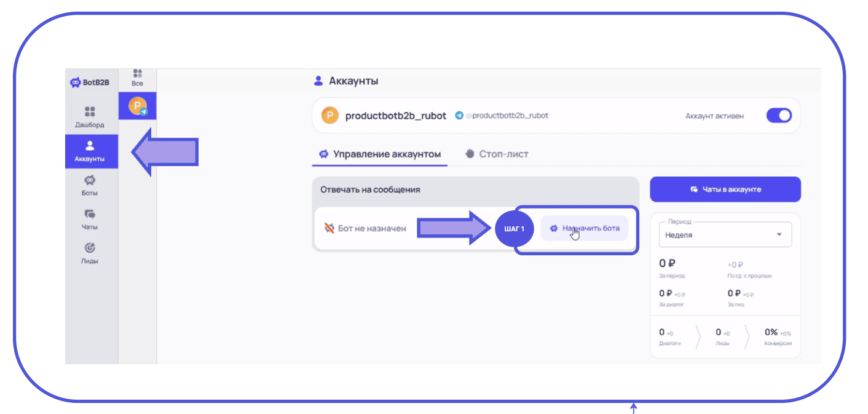Click the Аккаунт активен label
The height and width of the screenshot is (414, 868).
[x=714, y=116]
